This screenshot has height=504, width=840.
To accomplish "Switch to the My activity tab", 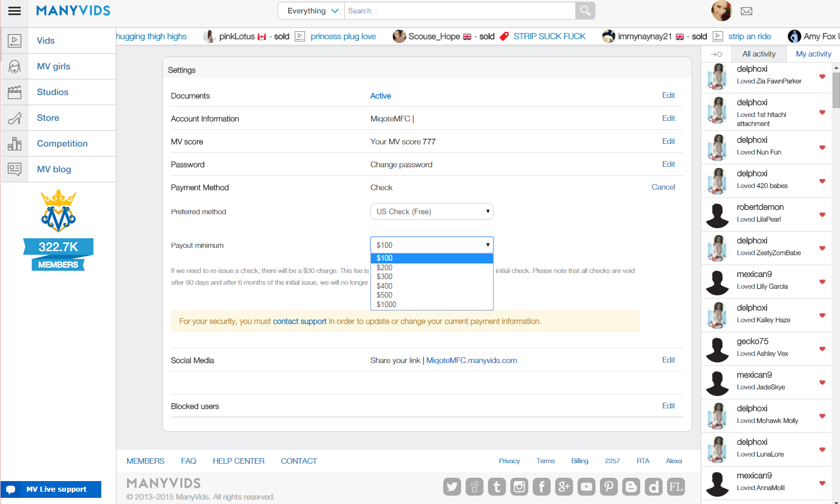I will point(813,54).
